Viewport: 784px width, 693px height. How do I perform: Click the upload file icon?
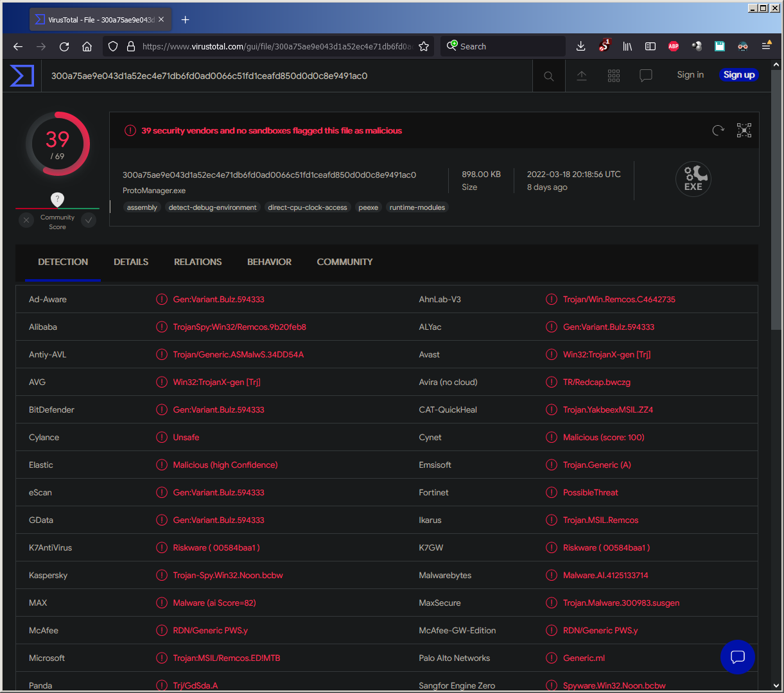[x=582, y=76]
